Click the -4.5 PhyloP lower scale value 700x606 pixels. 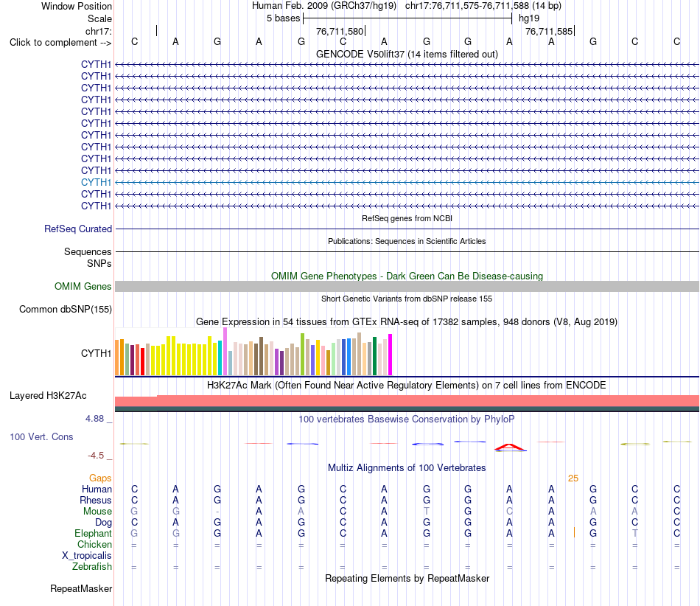[96, 456]
